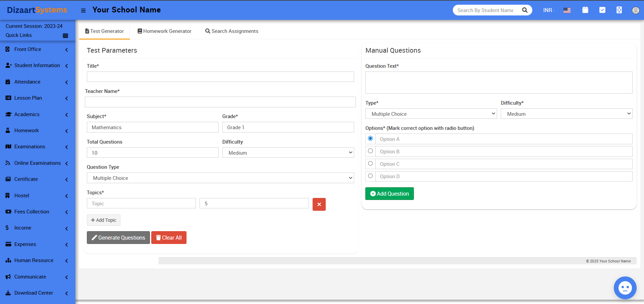Expand the Academics sidebar menu
The width and height of the screenshot is (644, 304).
coord(27,114)
